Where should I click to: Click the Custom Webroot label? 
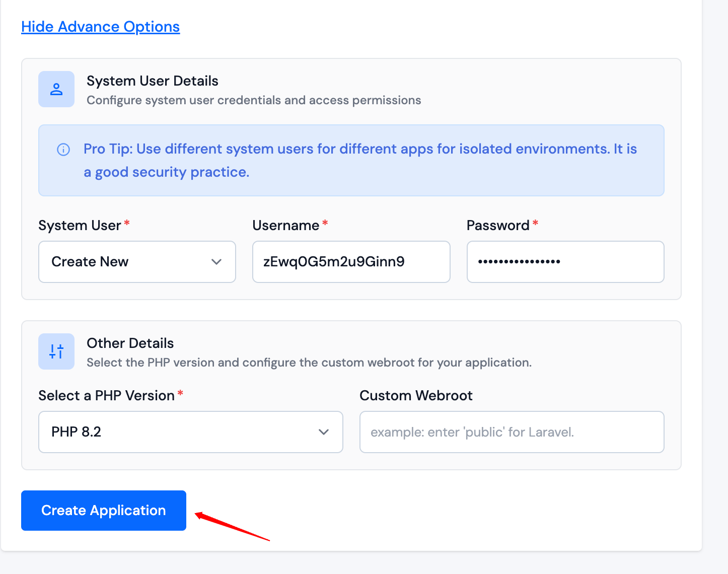point(416,395)
